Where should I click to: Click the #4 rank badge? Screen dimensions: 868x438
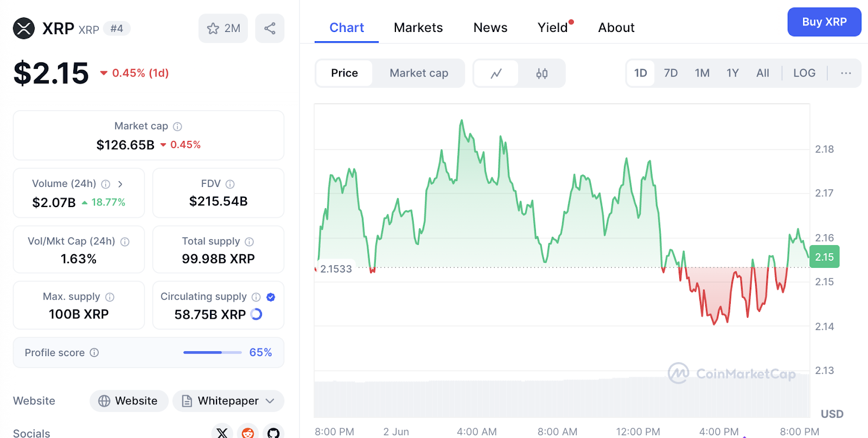click(117, 29)
